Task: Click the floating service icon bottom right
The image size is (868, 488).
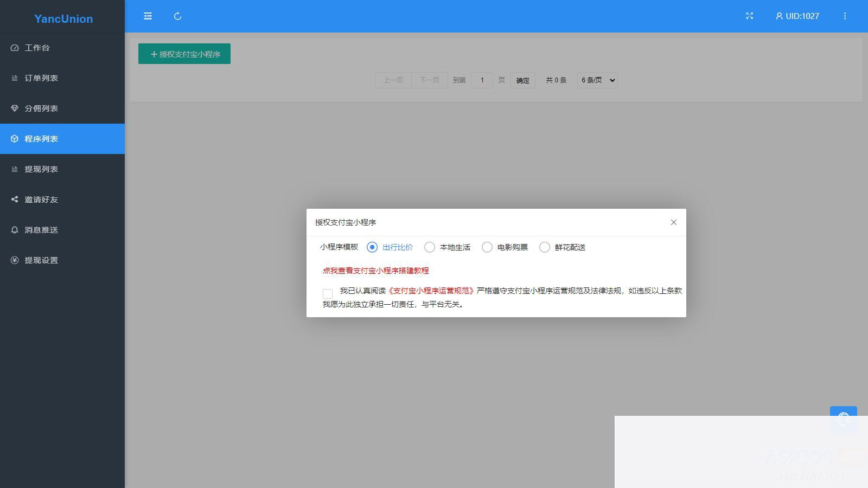Action: point(843,418)
